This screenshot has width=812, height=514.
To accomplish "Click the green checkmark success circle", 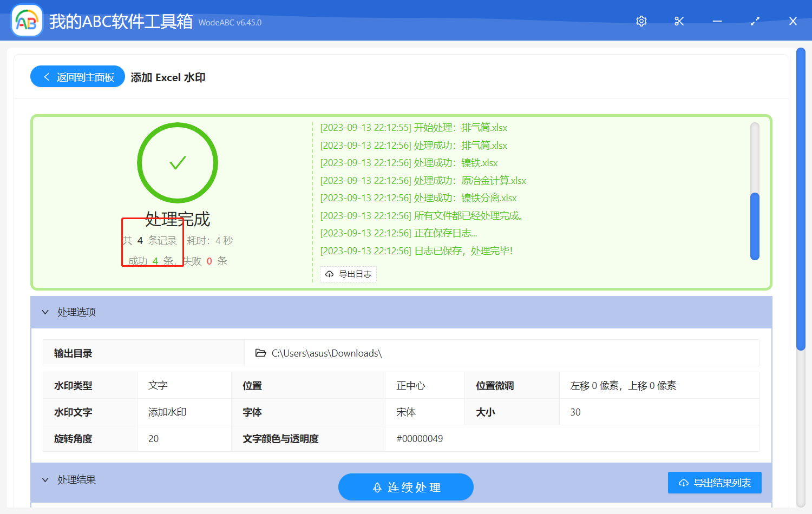I will (178, 162).
